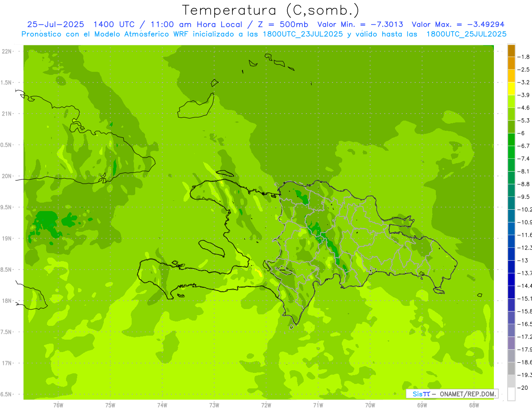Click the "-1.8" legend value
This screenshot has height=411, width=532.
pos(524,57)
